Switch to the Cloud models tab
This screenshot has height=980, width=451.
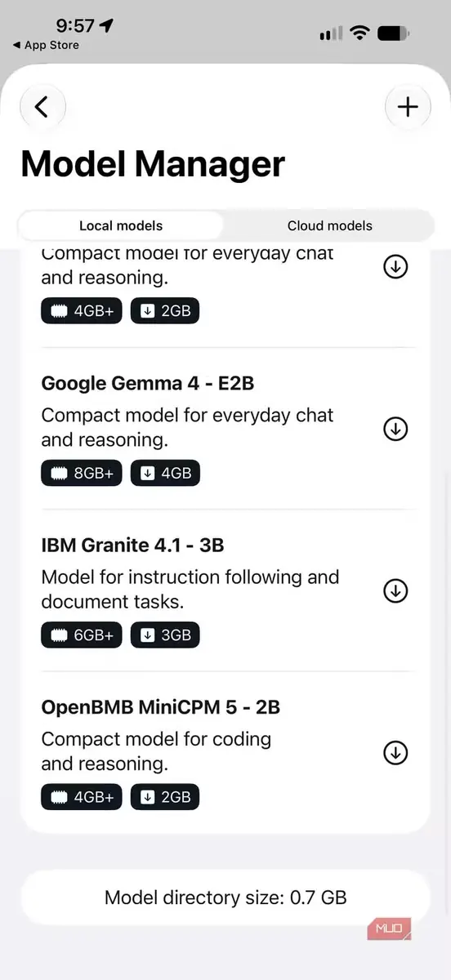pyautogui.click(x=329, y=225)
